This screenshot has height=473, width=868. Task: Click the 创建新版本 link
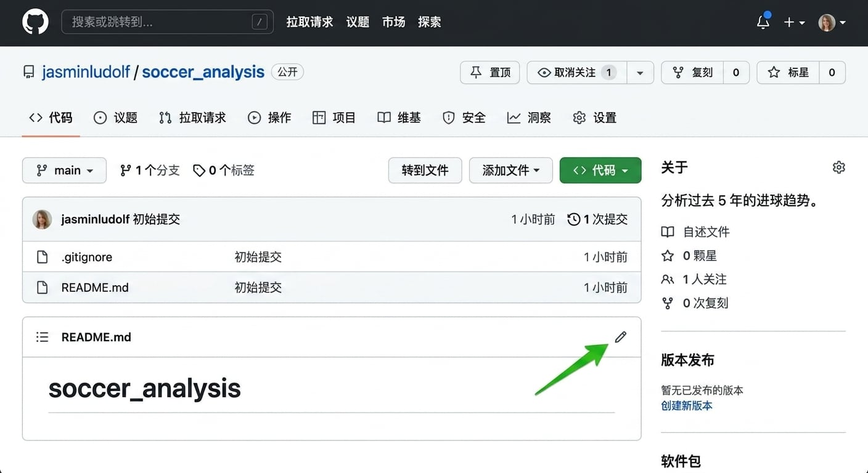coord(687,406)
